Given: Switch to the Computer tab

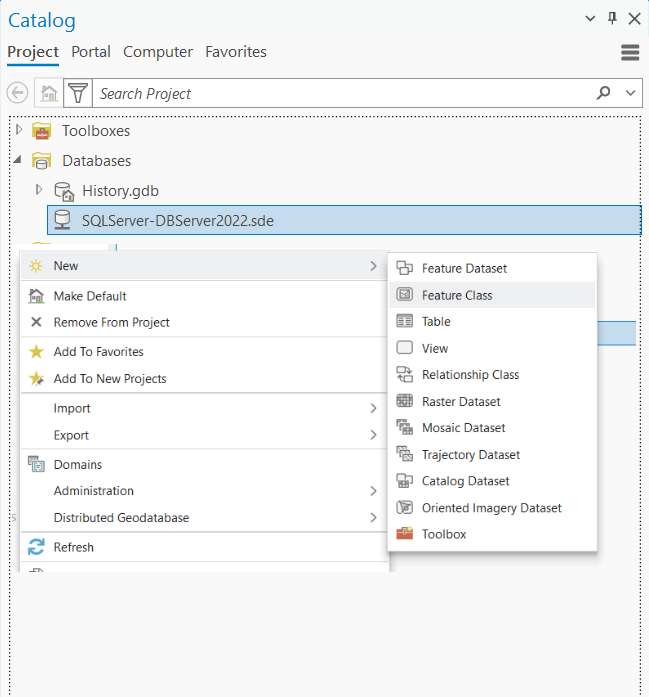Looking at the screenshot, I should [x=158, y=52].
